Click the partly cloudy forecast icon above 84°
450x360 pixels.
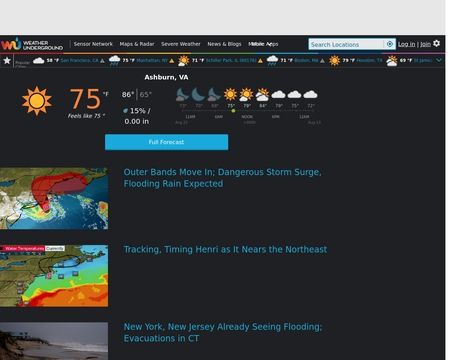pos(262,95)
